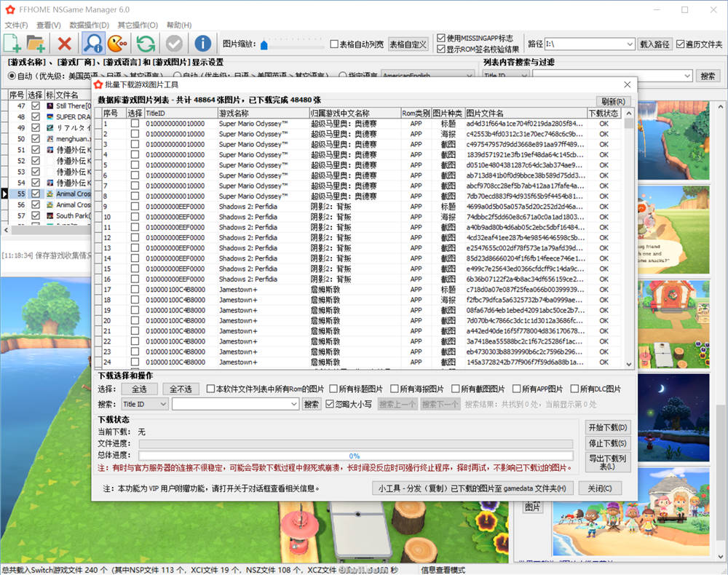
Task: Expand the main window filter text dropdown
Action: tap(688, 76)
